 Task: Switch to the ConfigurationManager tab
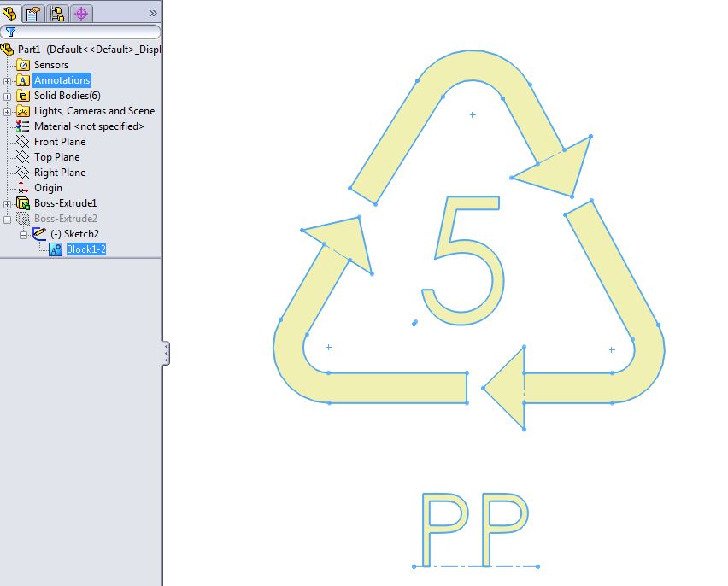pyautogui.click(x=57, y=13)
